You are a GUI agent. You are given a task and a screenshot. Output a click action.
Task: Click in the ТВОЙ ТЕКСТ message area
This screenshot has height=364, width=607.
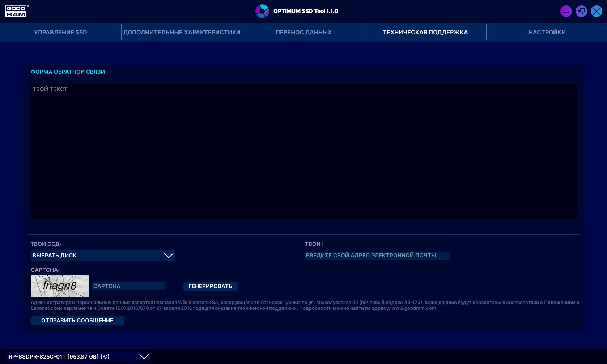(x=303, y=152)
